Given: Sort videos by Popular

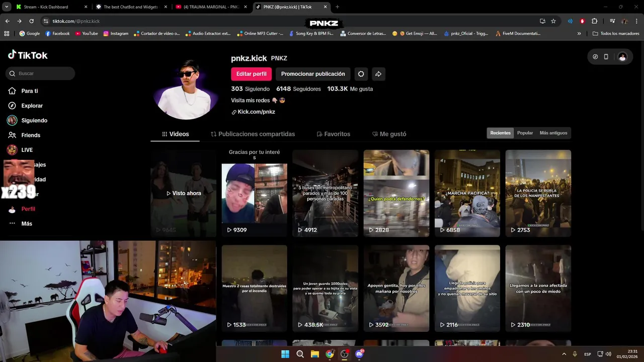Looking at the screenshot, I should click(525, 133).
